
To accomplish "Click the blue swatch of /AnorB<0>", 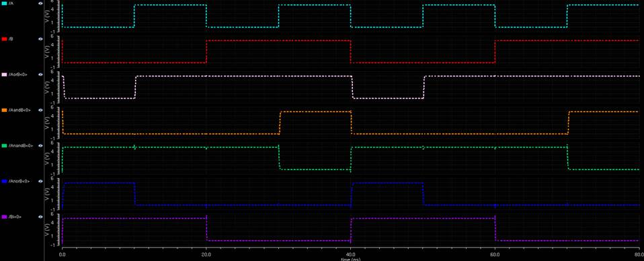I will point(5,181).
